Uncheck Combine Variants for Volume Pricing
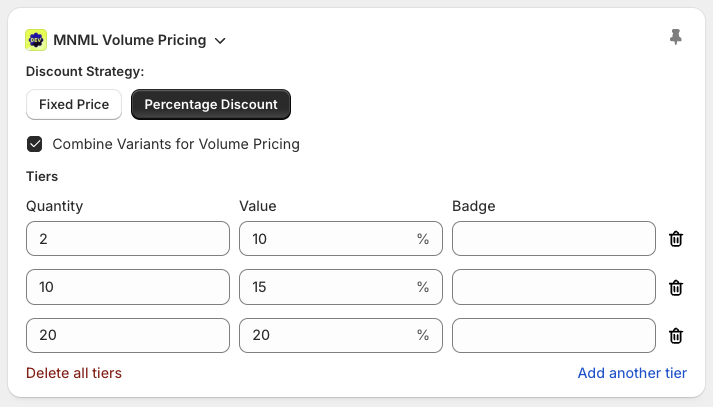Screen dimensions: 713x407 (x=35, y=144)
